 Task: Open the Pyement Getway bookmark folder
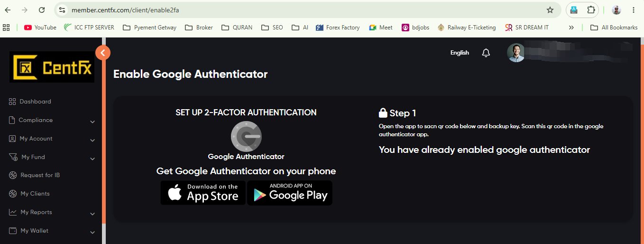149,28
